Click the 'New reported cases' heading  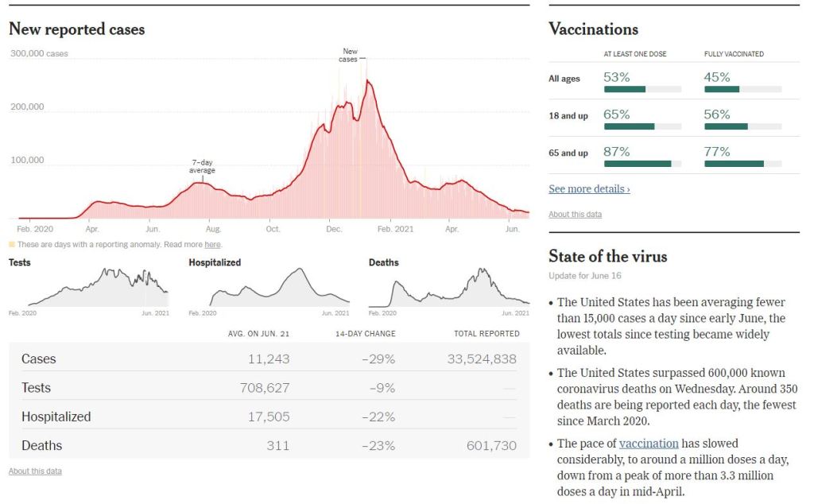point(77,29)
